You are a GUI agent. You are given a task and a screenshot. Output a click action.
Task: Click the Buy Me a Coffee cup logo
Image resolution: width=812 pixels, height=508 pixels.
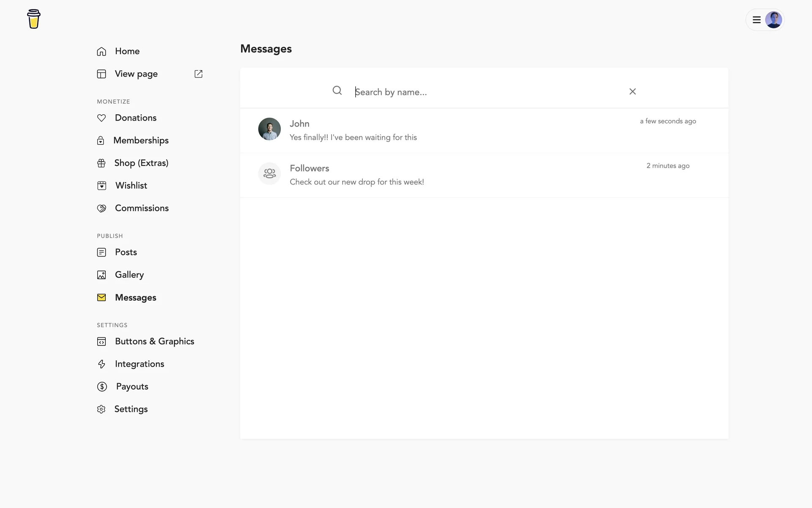(34, 19)
